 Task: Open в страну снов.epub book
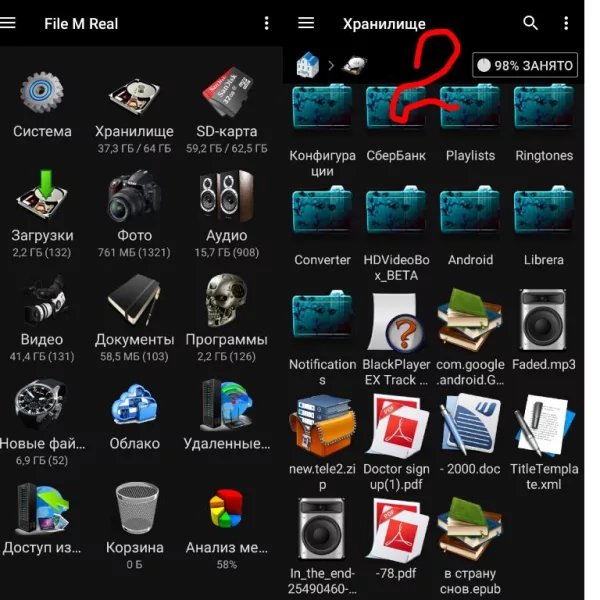pyautogui.click(x=470, y=530)
